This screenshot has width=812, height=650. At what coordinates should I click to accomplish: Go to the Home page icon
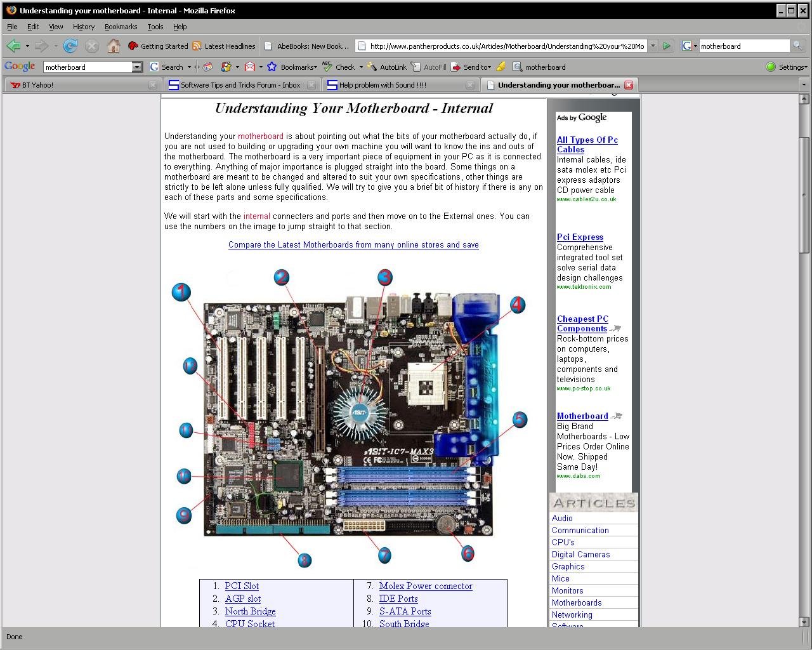pyautogui.click(x=114, y=46)
